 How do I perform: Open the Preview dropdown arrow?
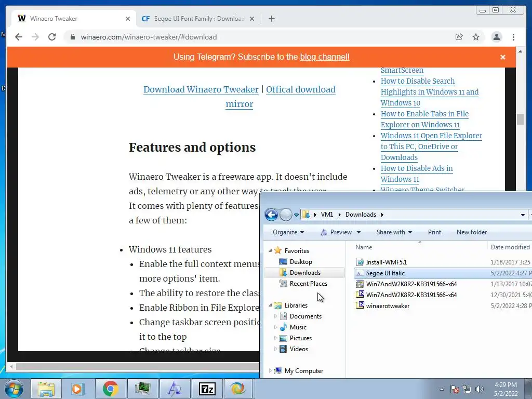coord(358,232)
